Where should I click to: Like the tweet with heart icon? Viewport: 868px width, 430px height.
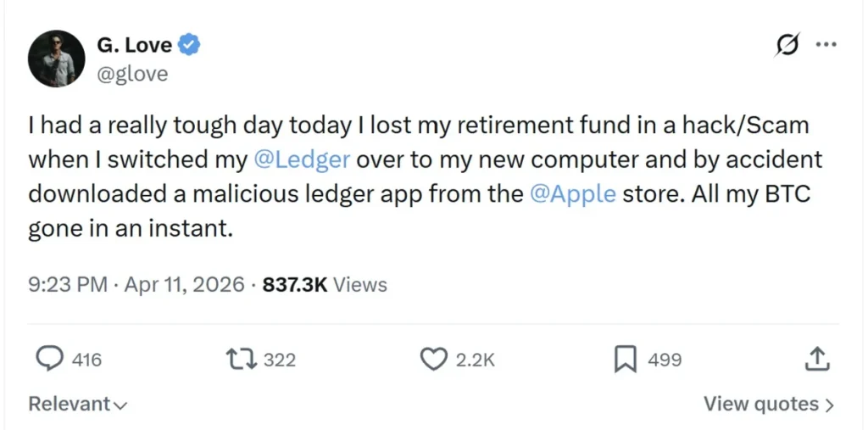[x=434, y=360]
